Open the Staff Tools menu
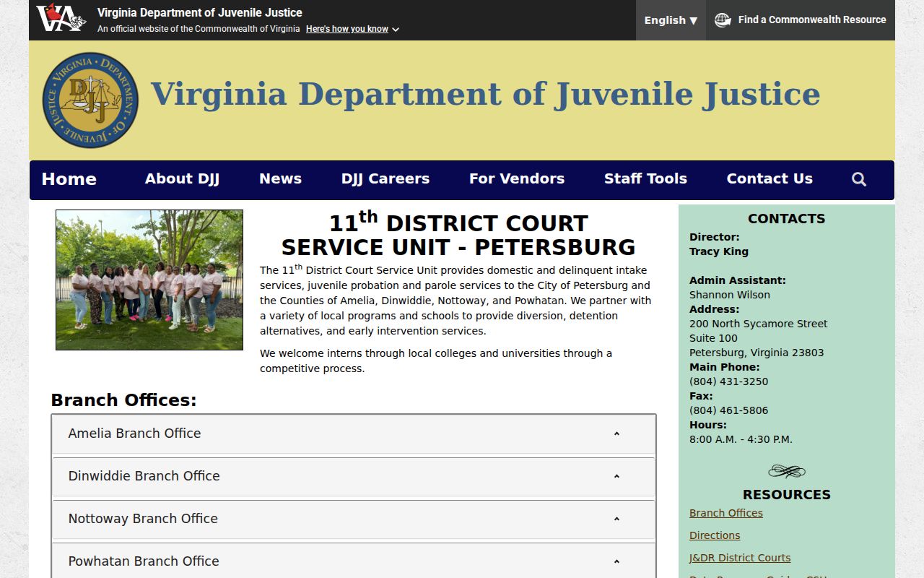This screenshot has width=924, height=578. pyautogui.click(x=645, y=178)
